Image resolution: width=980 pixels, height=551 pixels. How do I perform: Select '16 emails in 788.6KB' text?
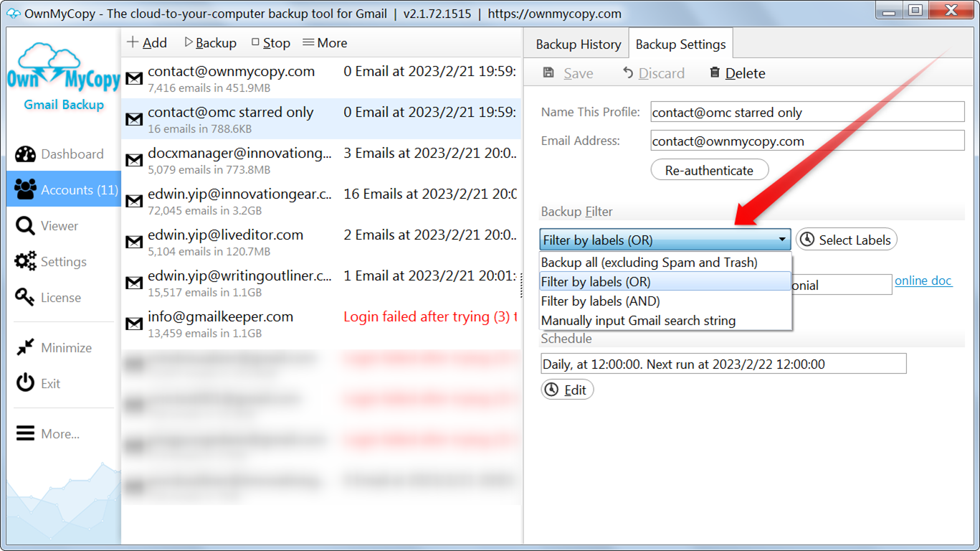point(200,128)
